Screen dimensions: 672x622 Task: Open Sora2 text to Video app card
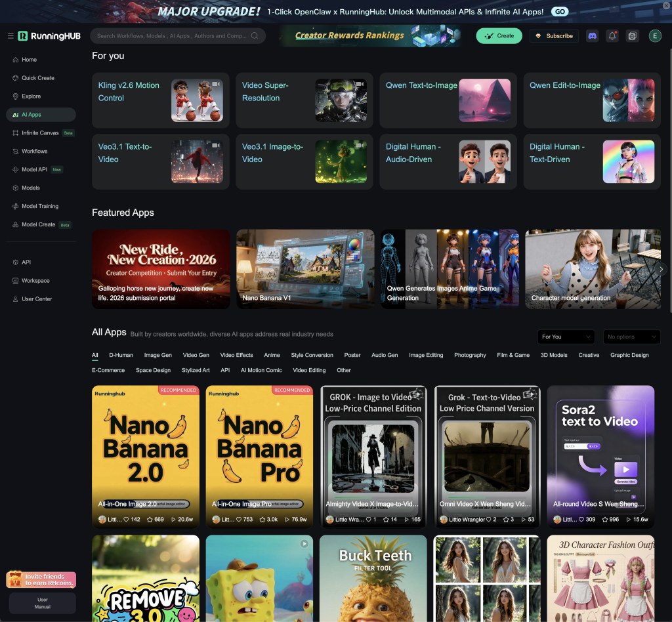600,457
